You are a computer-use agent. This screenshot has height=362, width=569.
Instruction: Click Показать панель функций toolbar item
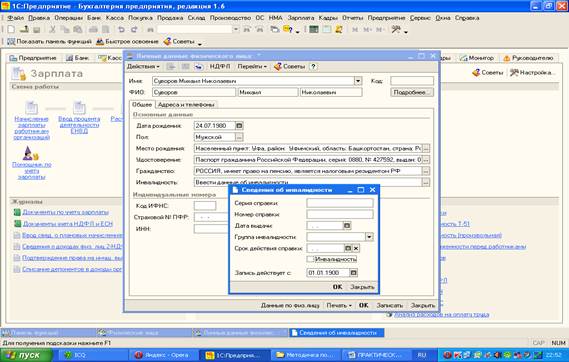tap(49, 42)
